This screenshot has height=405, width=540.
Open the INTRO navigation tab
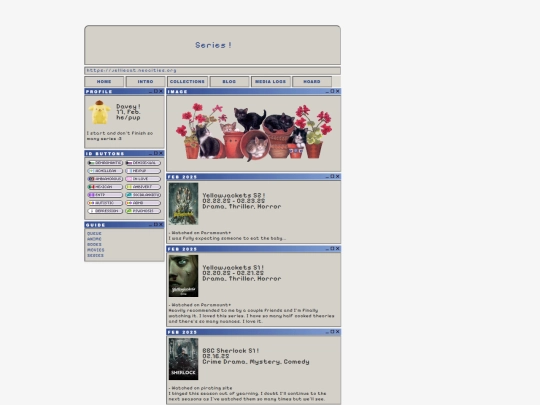tap(145, 82)
